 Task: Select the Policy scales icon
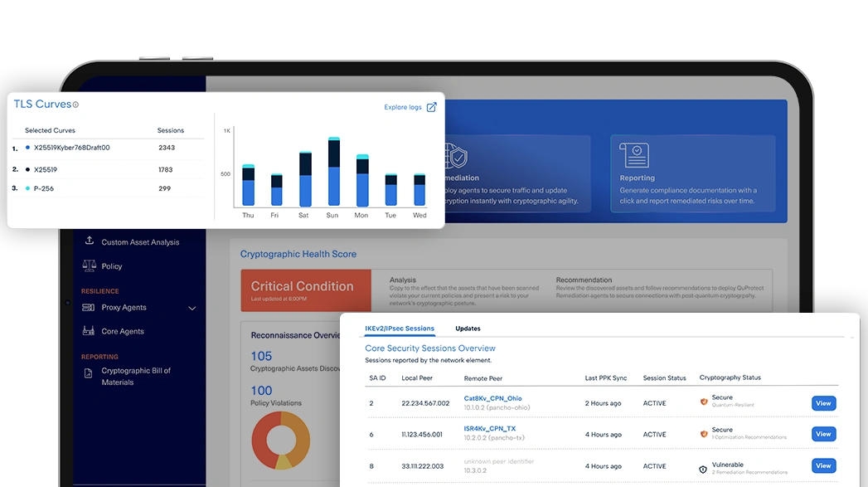[x=89, y=265]
